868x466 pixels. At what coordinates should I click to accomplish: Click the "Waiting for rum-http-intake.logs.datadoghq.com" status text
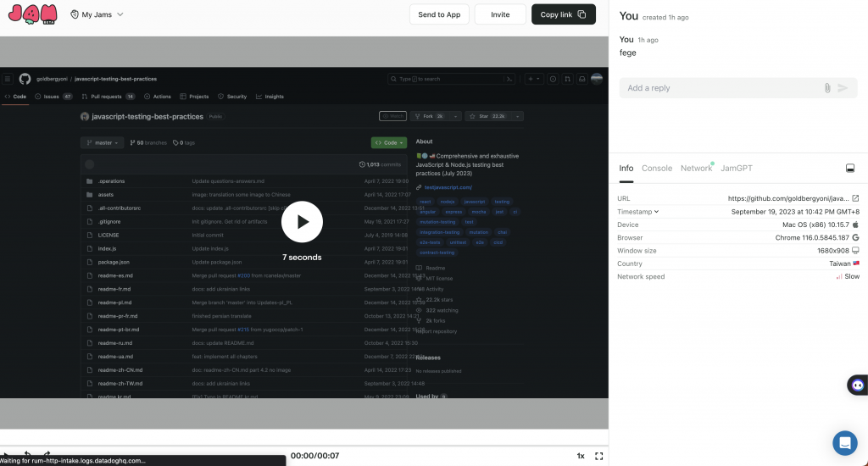pos(73,460)
